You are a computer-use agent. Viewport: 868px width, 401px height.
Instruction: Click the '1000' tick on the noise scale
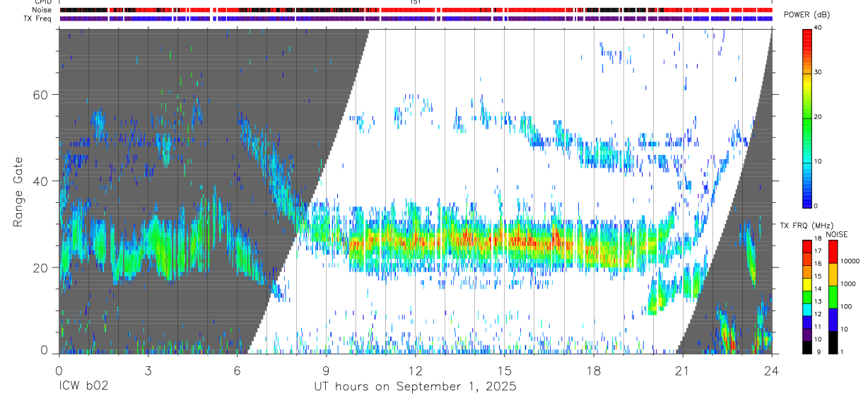tap(848, 284)
